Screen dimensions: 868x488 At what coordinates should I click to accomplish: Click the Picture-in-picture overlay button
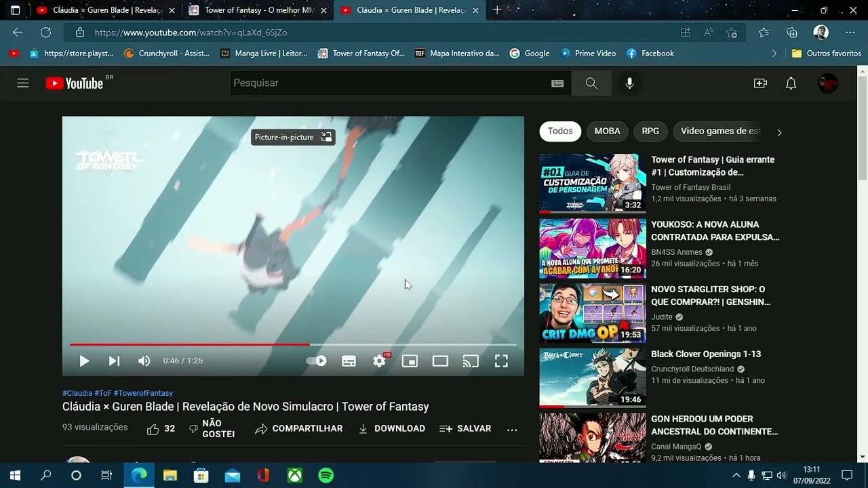(x=293, y=137)
